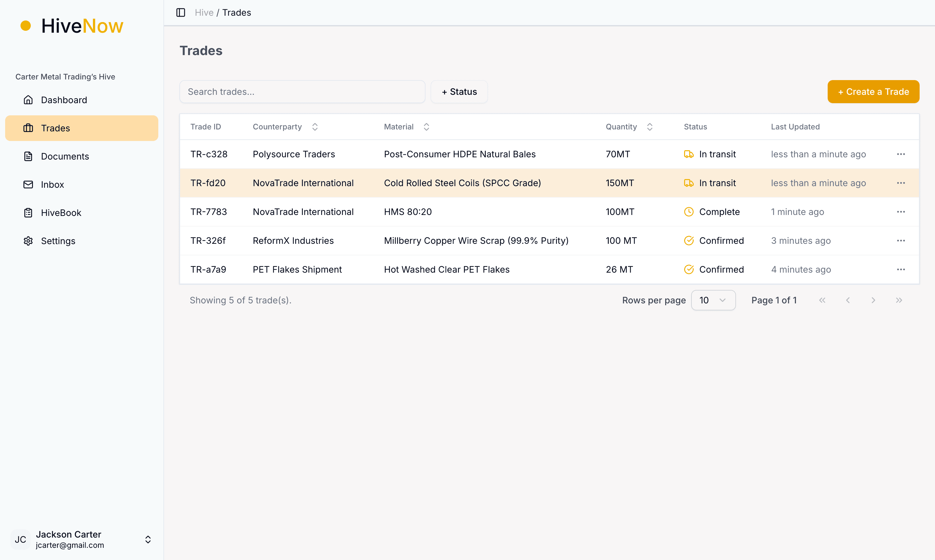Open the Dashboard from the sidebar

click(x=63, y=100)
